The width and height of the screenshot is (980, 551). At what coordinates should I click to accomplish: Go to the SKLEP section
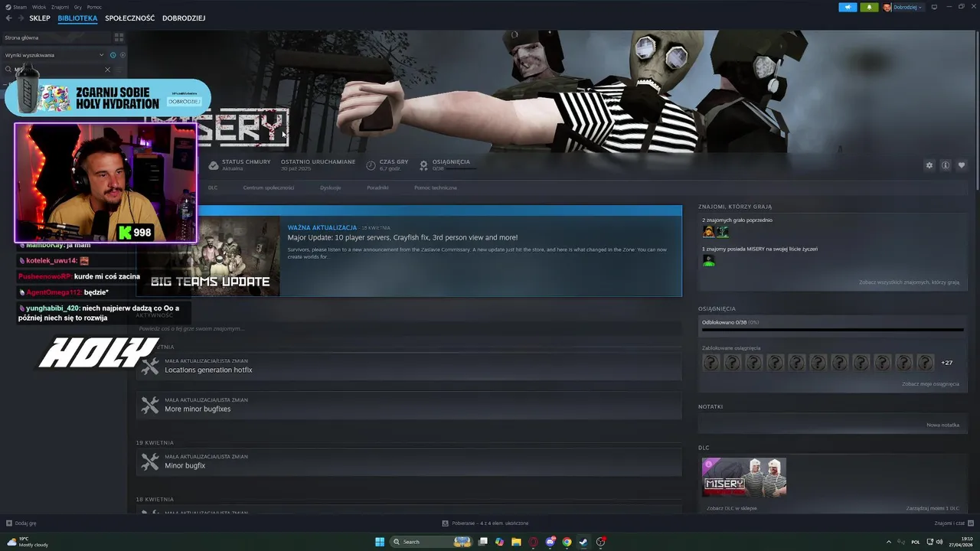[x=40, y=18]
